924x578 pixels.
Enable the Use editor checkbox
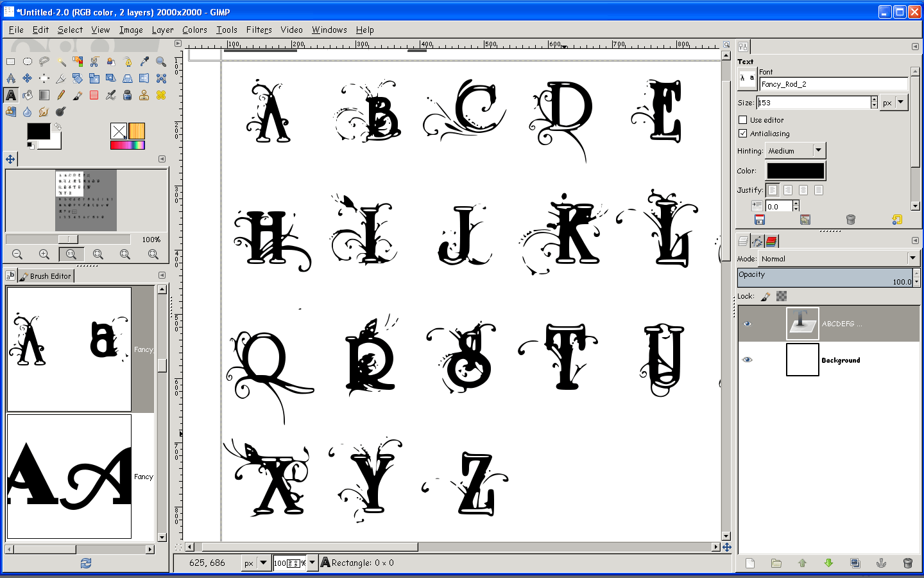coord(743,120)
